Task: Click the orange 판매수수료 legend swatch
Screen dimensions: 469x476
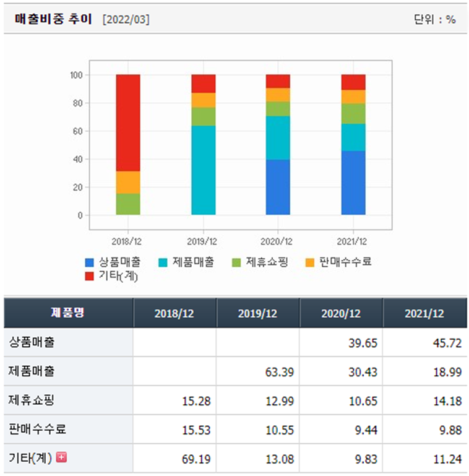Action: click(x=310, y=262)
